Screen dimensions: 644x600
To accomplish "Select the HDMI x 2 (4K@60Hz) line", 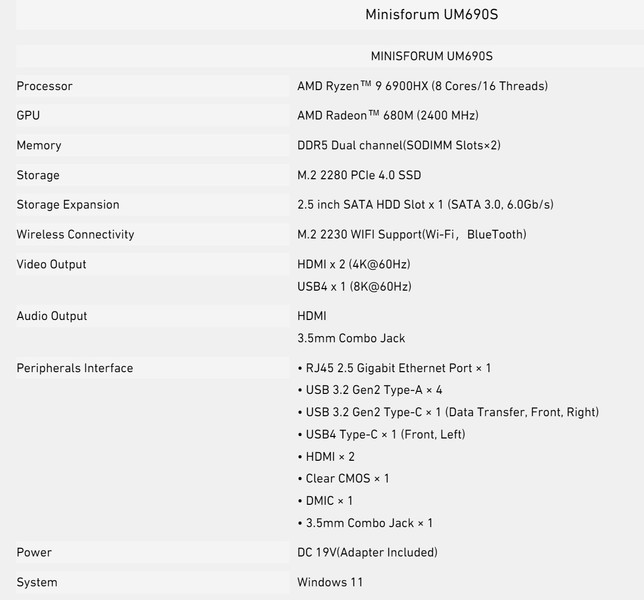I will click(354, 264).
